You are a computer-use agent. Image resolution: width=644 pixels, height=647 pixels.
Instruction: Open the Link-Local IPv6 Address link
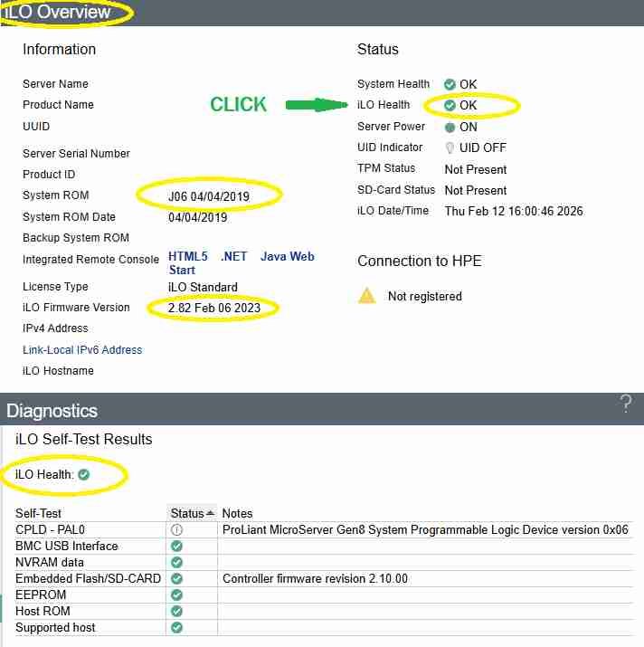coord(82,350)
